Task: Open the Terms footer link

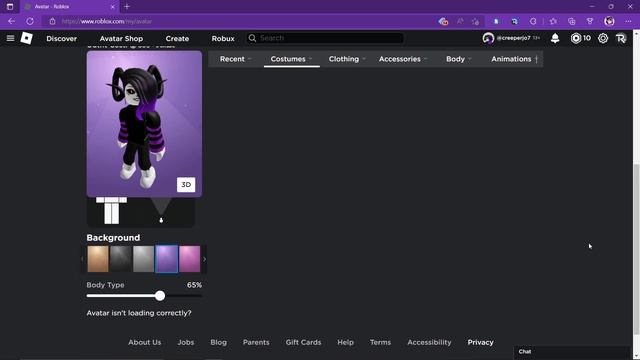Action: (x=380, y=342)
